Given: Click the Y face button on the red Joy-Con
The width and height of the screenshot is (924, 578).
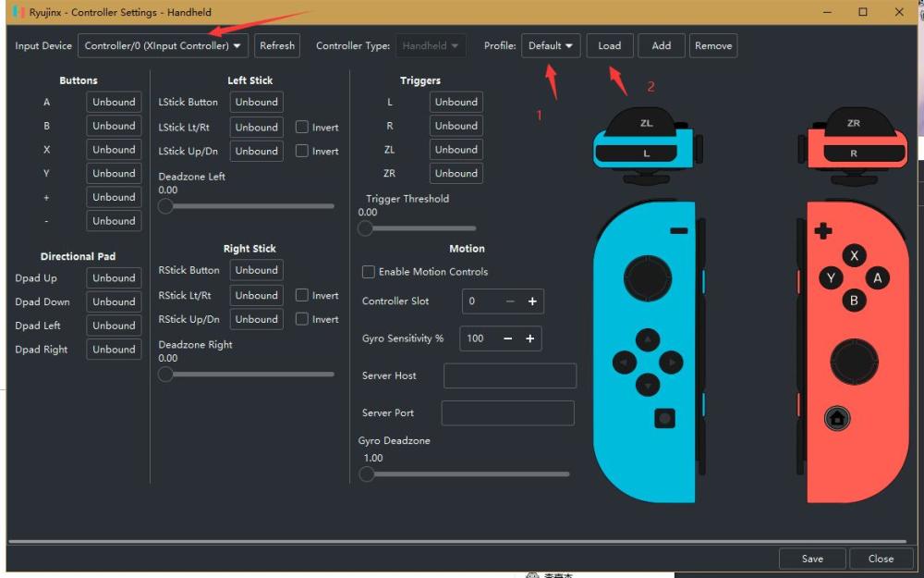Looking at the screenshot, I should [831, 277].
